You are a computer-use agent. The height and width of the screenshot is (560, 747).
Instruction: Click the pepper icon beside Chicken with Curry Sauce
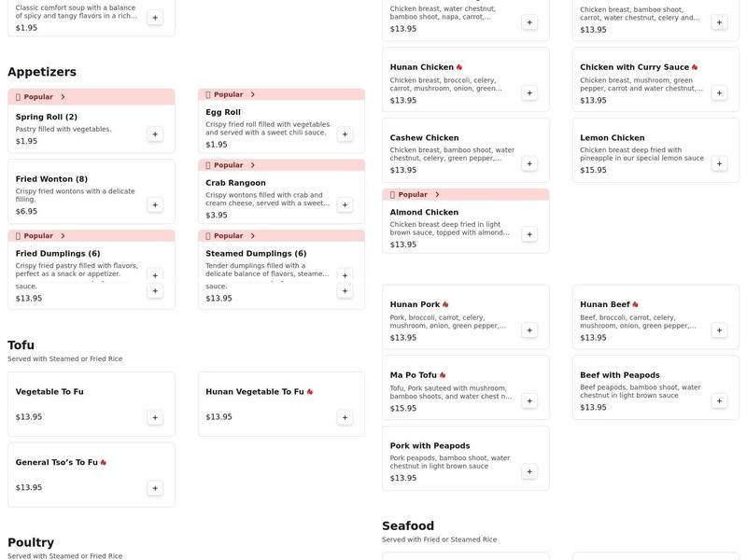click(x=693, y=65)
